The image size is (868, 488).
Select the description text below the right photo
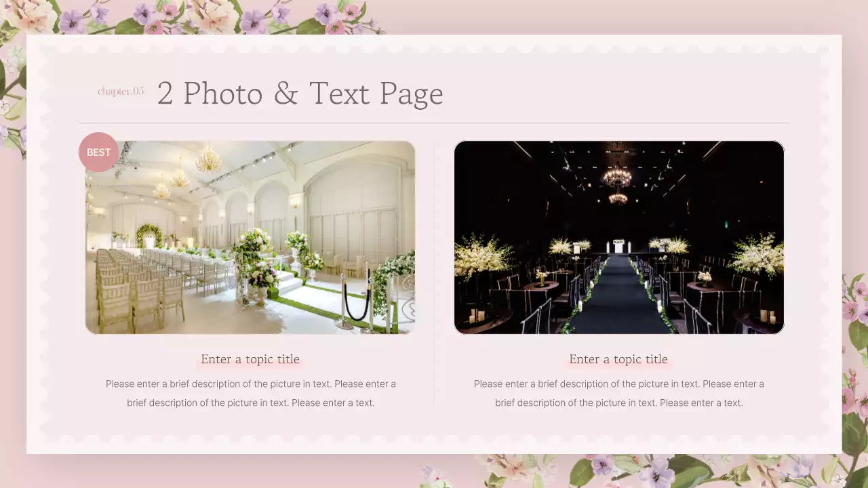pyautogui.click(x=618, y=393)
